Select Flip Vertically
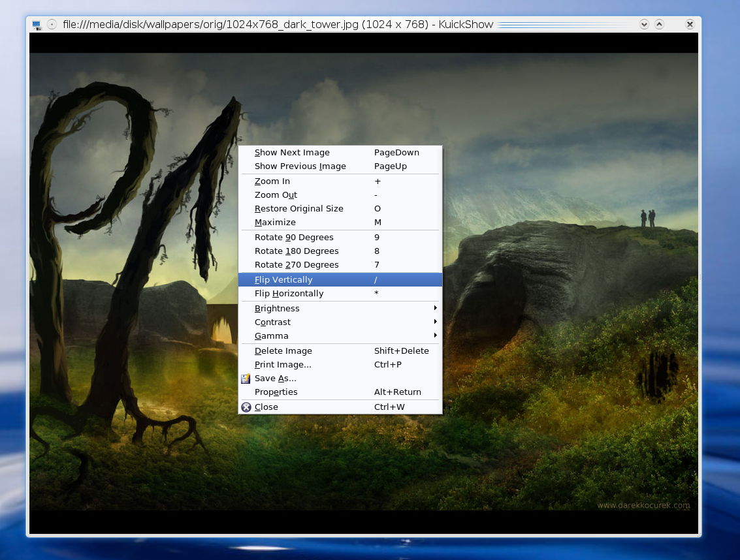This screenshot has width=740, height=560. point(340,280)
